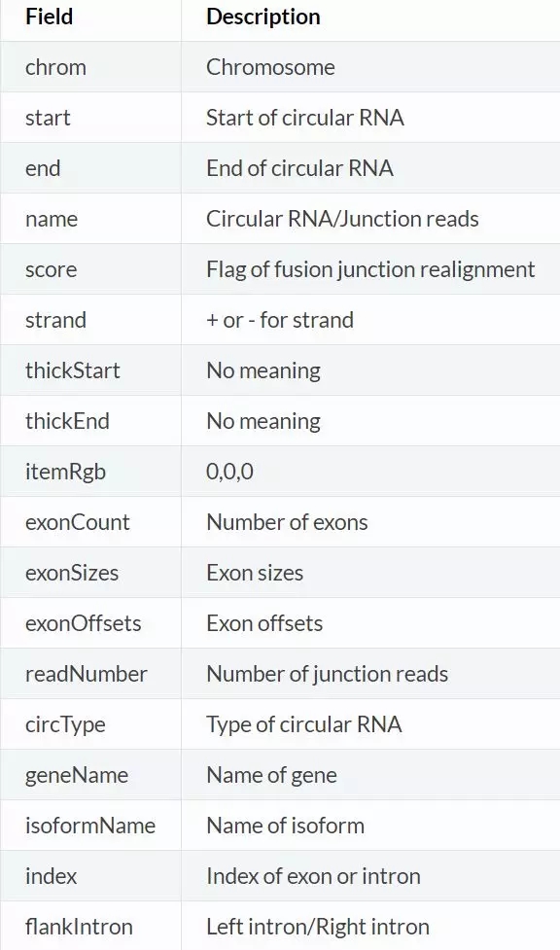Click the Start of circular RNA description

click(305, 118)
